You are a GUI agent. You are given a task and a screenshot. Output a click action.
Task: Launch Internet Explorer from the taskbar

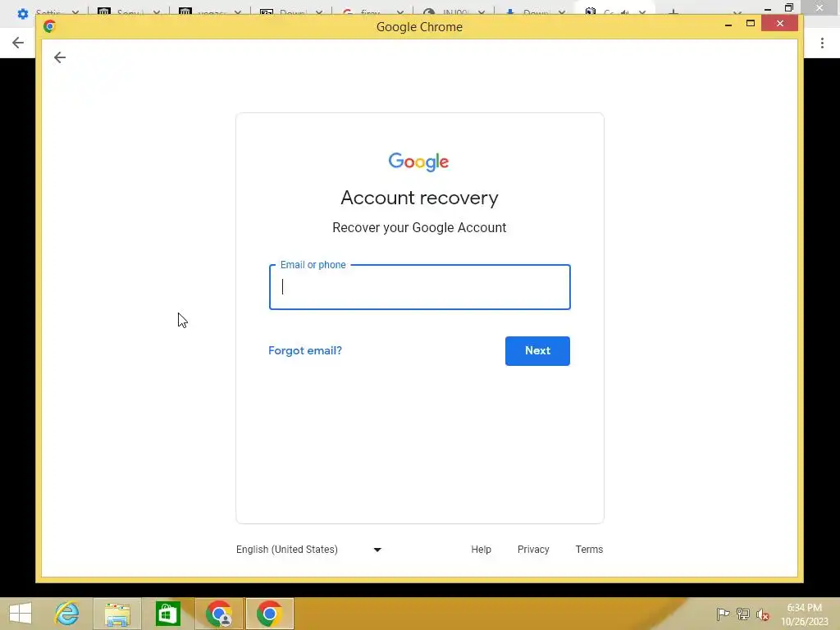tap(67, 614)
